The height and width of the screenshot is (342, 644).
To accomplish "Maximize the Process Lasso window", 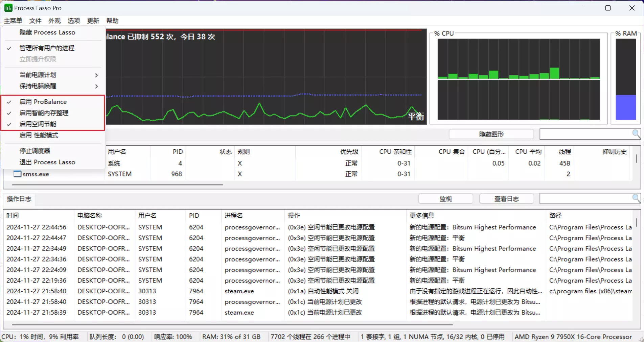I will click(608, 8).
